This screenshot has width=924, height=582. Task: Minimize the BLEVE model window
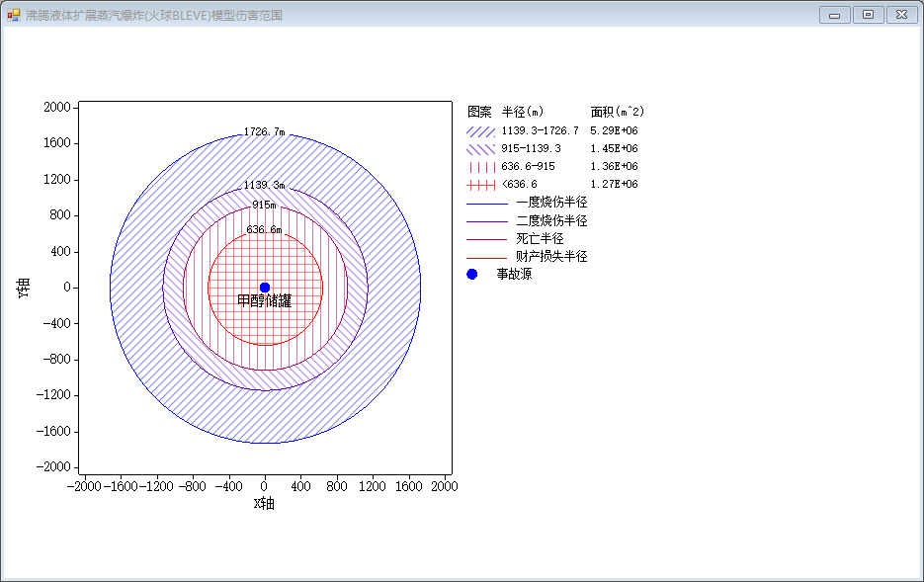[x=834, y=15]
